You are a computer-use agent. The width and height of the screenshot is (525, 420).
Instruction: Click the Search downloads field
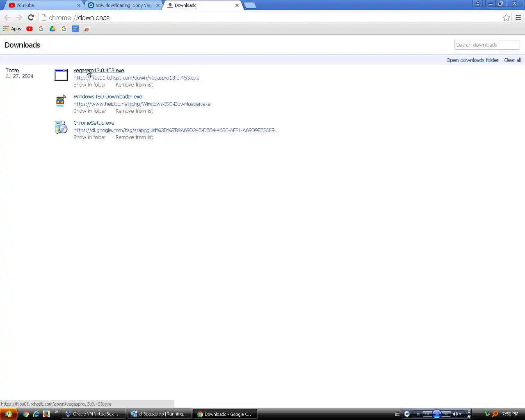click(x=487, y=45)
